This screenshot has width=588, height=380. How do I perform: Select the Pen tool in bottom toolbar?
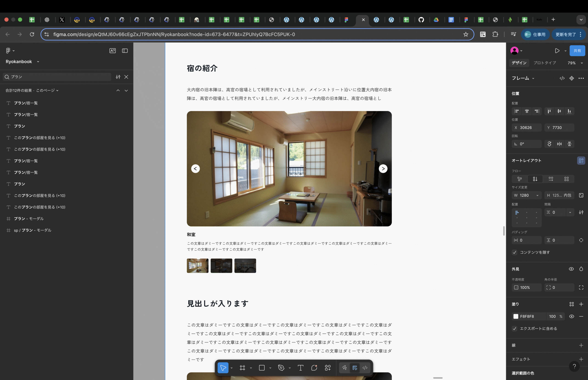click(281, 368)
